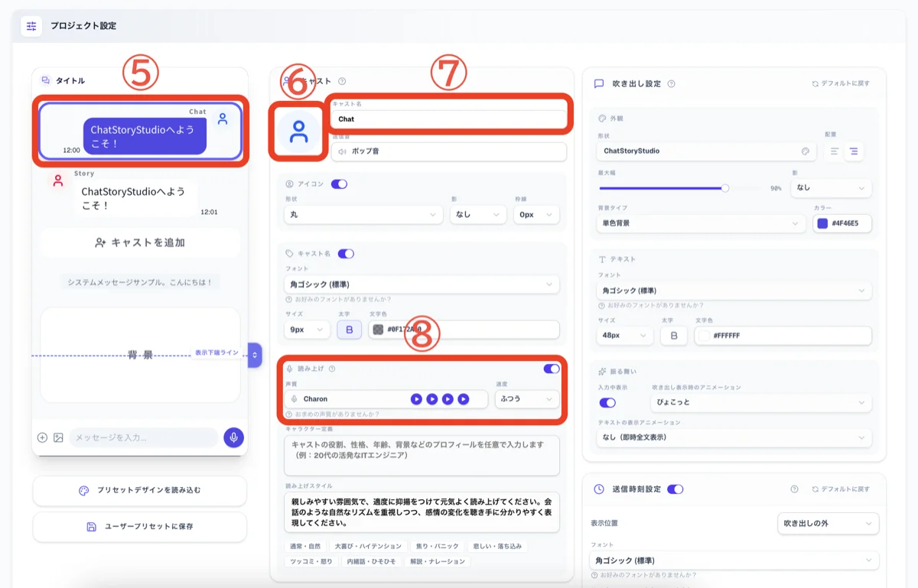The image size is (918, 588).
Task: Open the なし（即時全文表示） dropdown
Action: pos(734,437)
